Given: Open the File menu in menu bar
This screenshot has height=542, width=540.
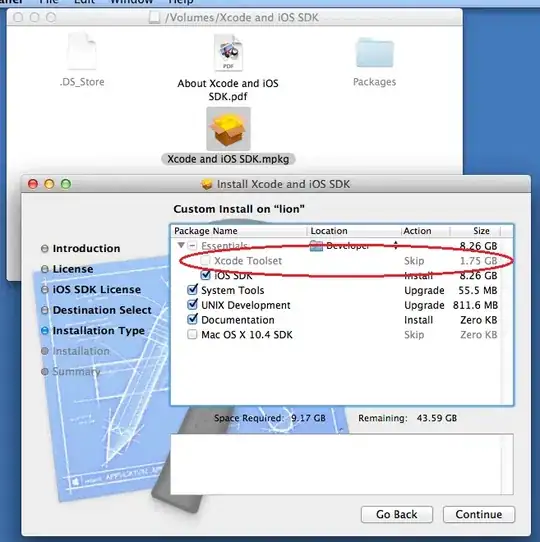Looking at the screenshot, I should tap(49, 2).
